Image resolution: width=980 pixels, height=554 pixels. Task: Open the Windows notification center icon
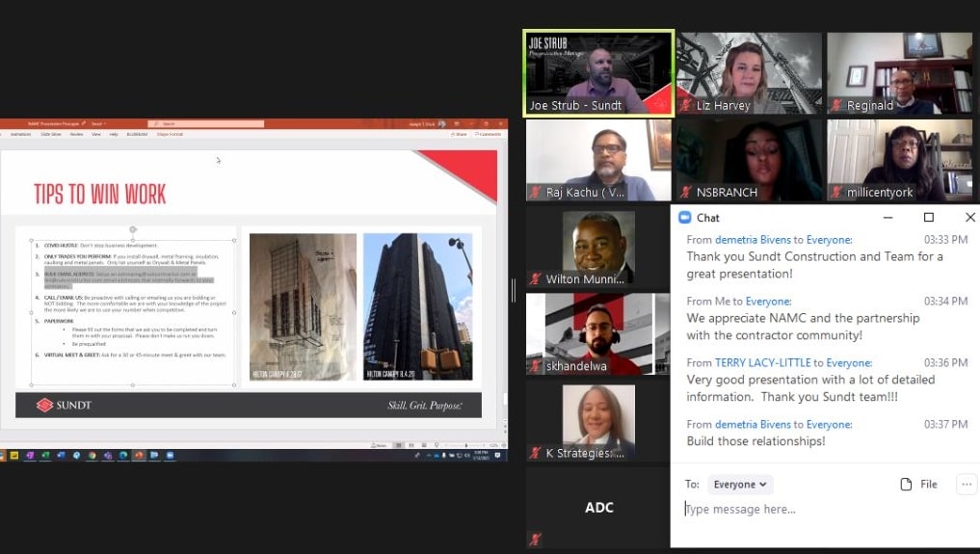497,456
